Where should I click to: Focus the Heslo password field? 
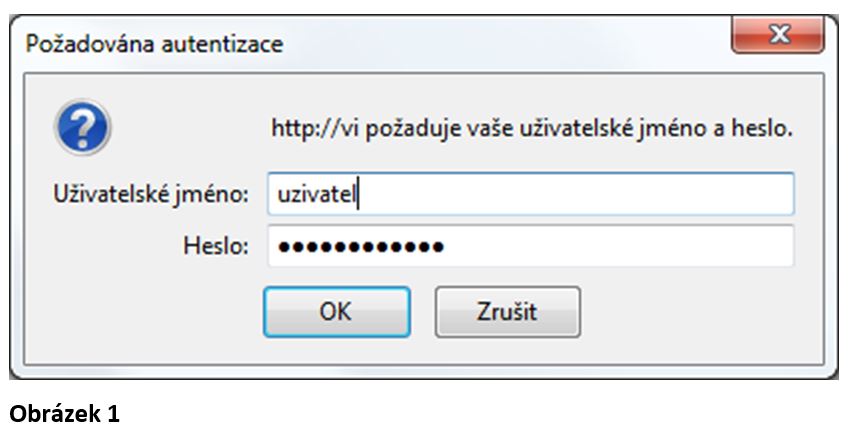pyautogui.click(x=530, y=246)
